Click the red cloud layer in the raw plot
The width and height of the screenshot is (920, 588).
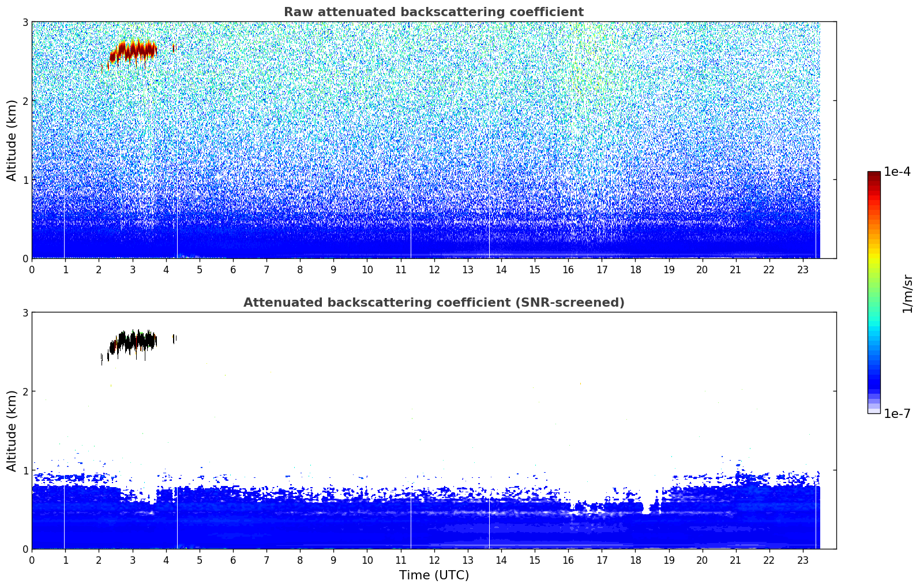[x=134, y=51]
